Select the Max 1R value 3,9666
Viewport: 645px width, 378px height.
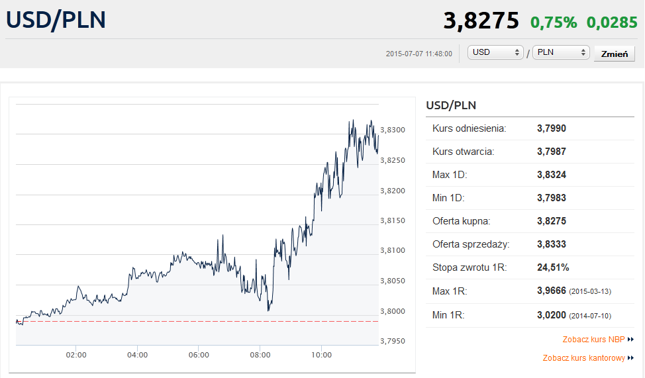coord(551,291)
